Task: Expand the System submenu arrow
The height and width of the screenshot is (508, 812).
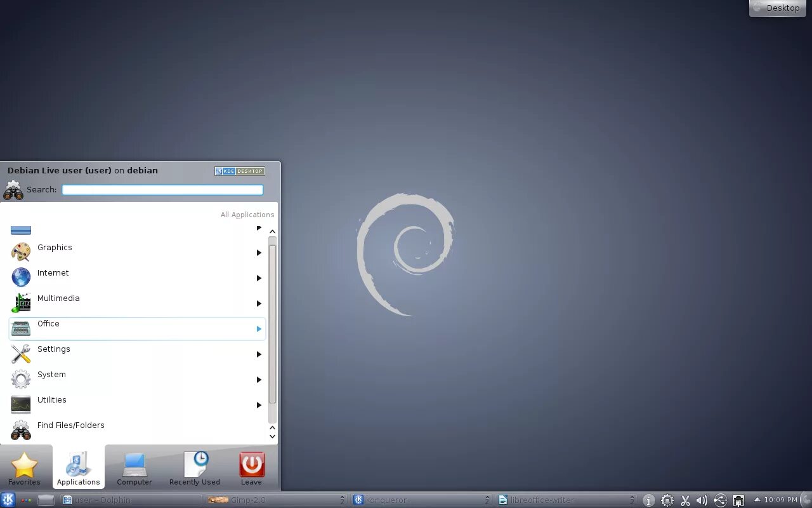Action: tap(259, 380)
